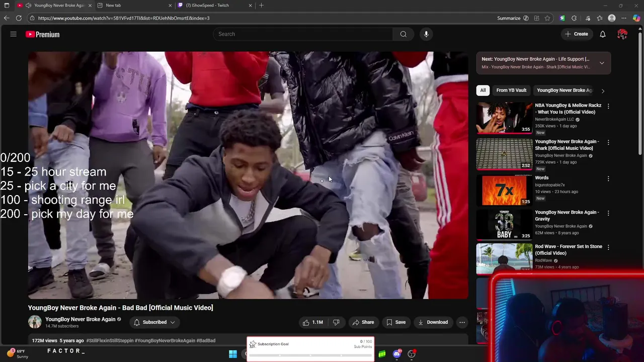Open Copilot icon in browser toolbar
Screen dimensions: 644x362
tap(636, 18)
